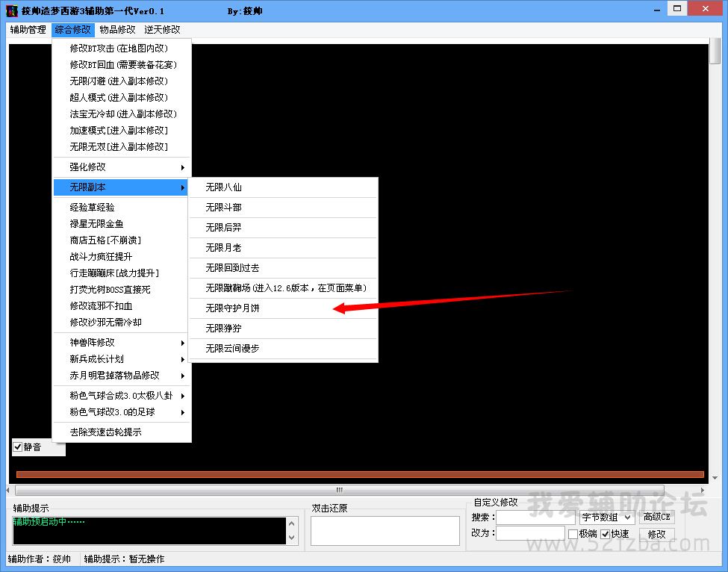Viewport: 728px width, 572px height.
Task: Choose 修改沙邪无需冷却 entry
Action: point(122,322)
